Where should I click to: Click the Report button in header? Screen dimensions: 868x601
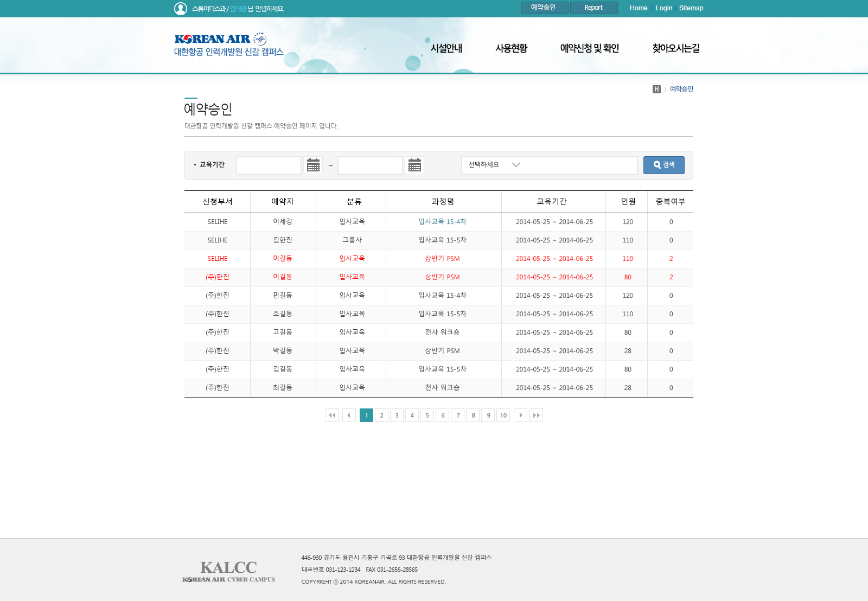(x=593, y=8)
